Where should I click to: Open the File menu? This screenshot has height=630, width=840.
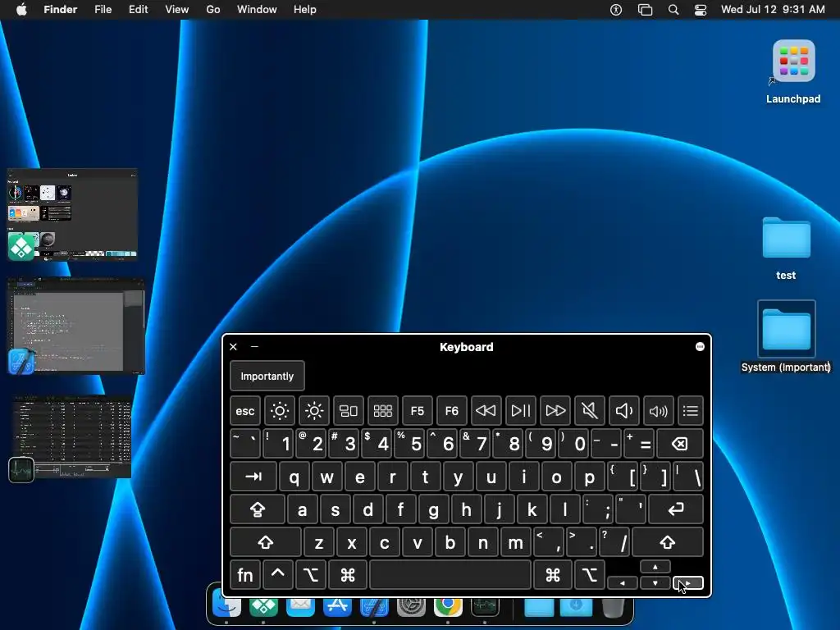click(103, 10)
